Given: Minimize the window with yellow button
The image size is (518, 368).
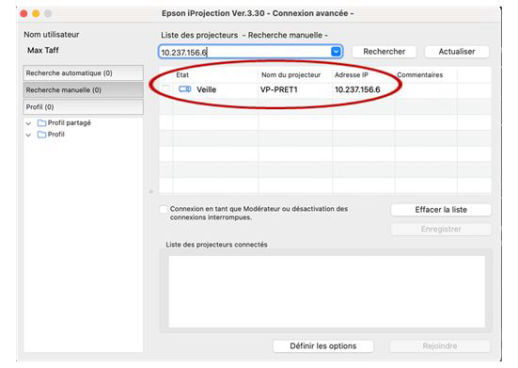Looking at the screenshot, I should coord(36,14).
